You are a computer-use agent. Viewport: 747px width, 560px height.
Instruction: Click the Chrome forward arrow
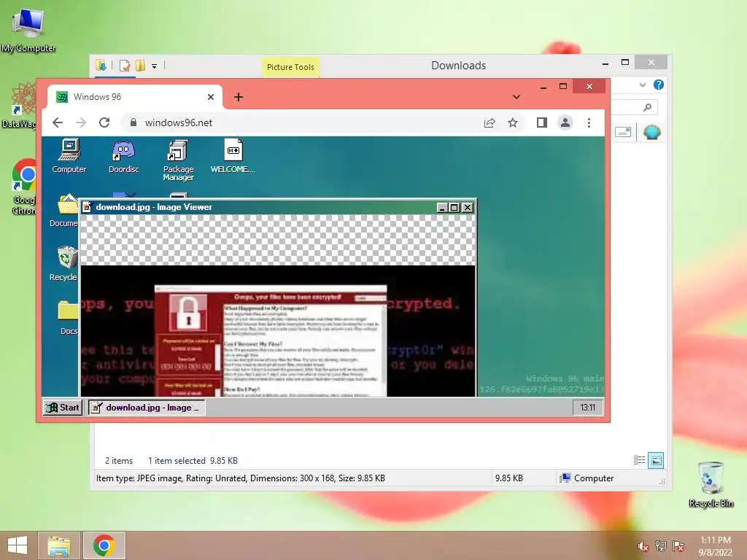(81, 122)
